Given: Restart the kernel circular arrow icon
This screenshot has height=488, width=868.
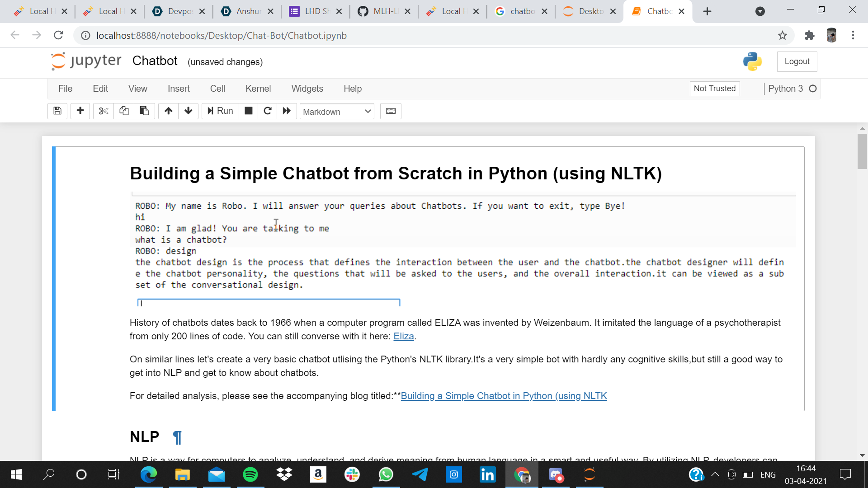Looking at the screenshot, I should 268,111.
